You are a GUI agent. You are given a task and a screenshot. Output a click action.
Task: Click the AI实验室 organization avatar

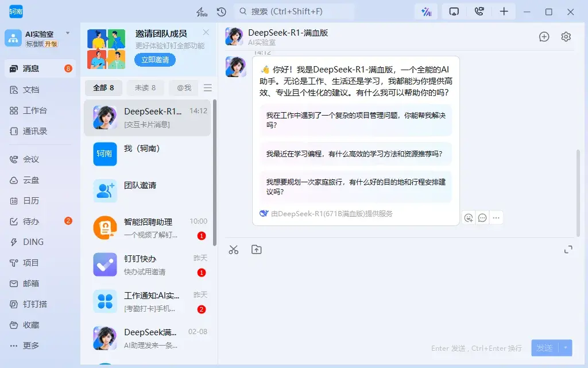click(13, 39)
